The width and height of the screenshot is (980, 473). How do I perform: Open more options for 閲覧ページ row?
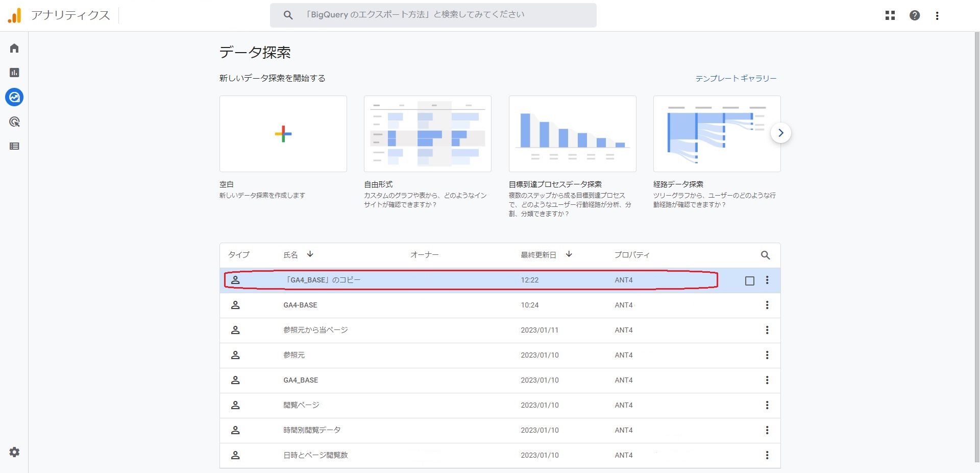(x=767, y=405)
